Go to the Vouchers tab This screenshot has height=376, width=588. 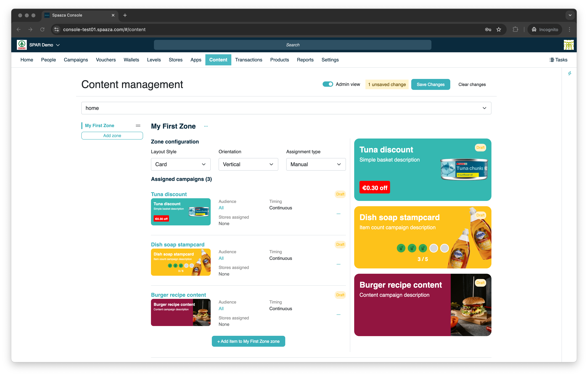106,60
